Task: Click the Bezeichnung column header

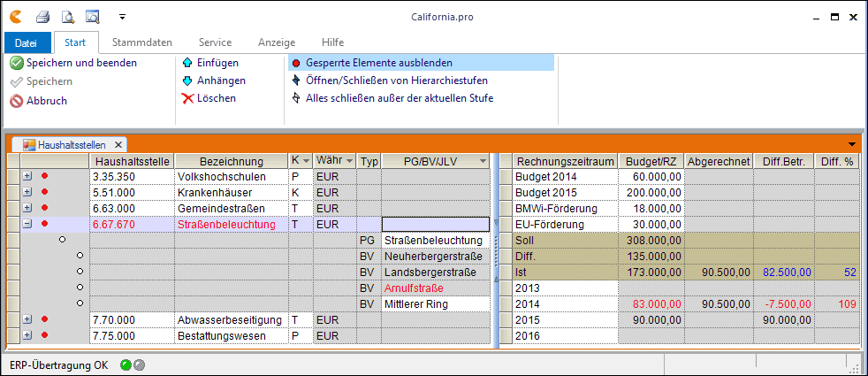Action: (232, 161)
